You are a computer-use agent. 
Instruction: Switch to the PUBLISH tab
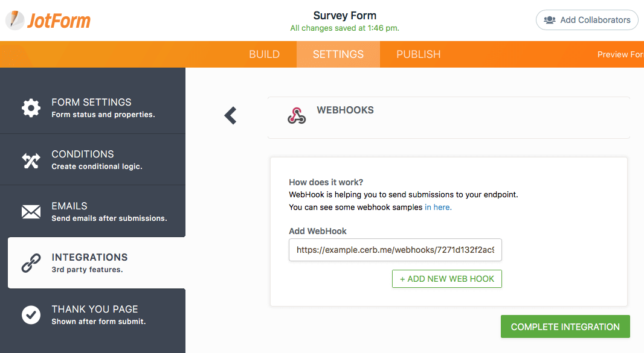point(418,54)
